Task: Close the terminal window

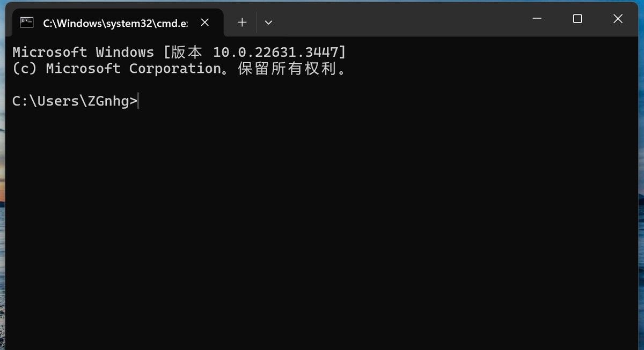Action: point(618,19)
